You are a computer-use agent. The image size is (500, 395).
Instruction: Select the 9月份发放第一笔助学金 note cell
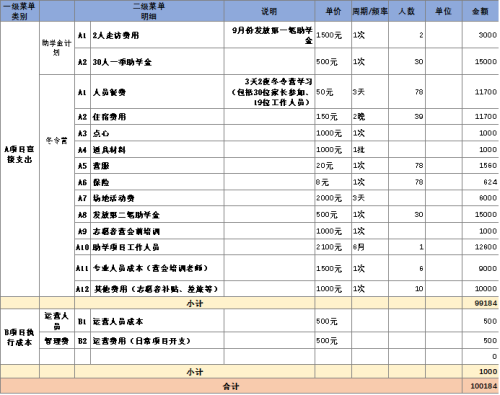pyautogui.click(x=269, y=35)
